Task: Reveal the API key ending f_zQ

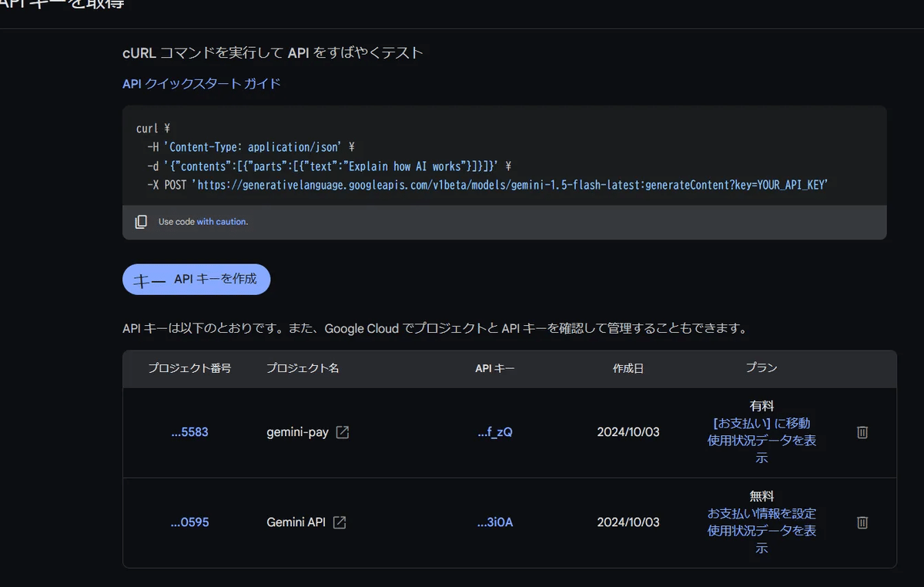Action: 495,432
